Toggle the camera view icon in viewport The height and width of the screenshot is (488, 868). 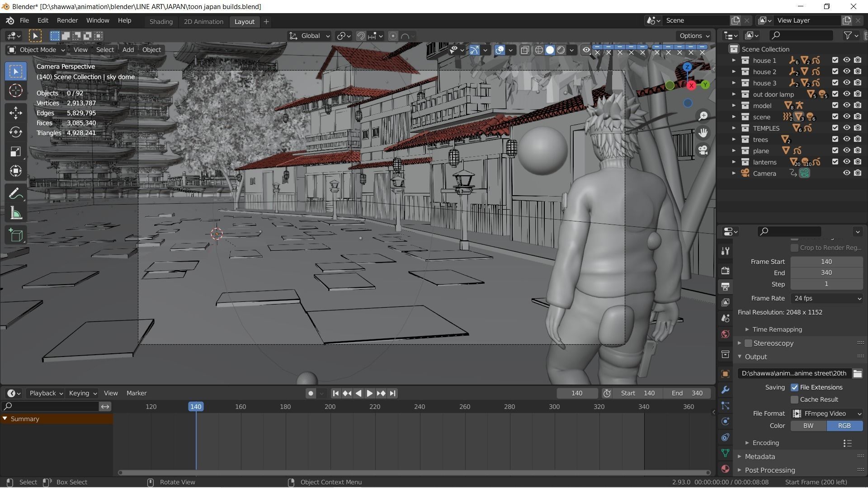pyautogui.click(x=703, y=150)
